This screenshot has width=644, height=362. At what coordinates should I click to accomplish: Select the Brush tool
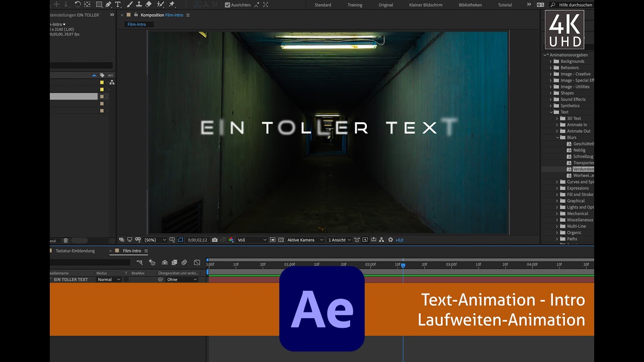130,5
